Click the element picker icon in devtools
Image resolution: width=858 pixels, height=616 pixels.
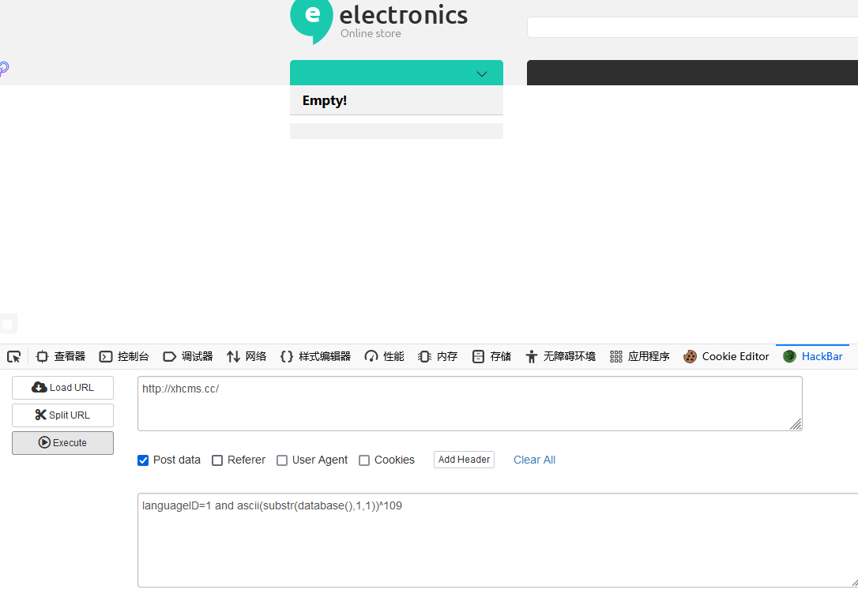(13, 356)
